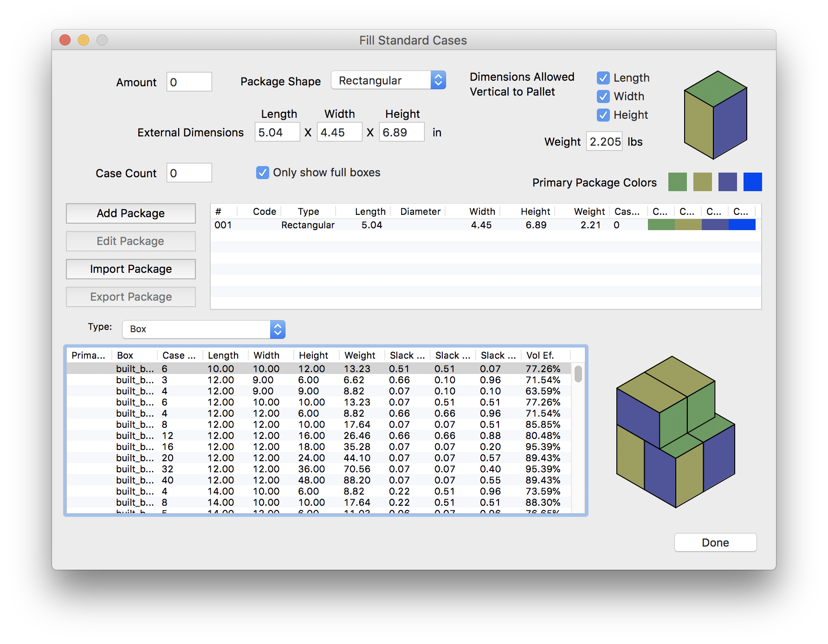Select the olive primary package color swatch
828x644 pixels.
pyautogui.click(x=702, y=182)
